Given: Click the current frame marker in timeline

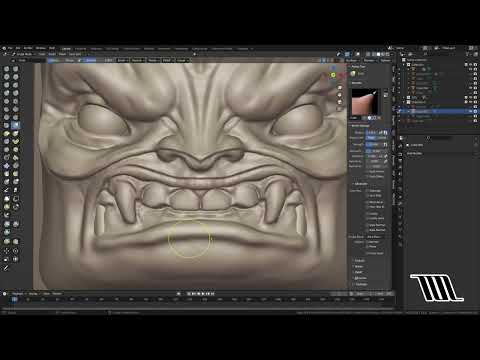Looking at the screenshot, I should [x=14, y=299].
